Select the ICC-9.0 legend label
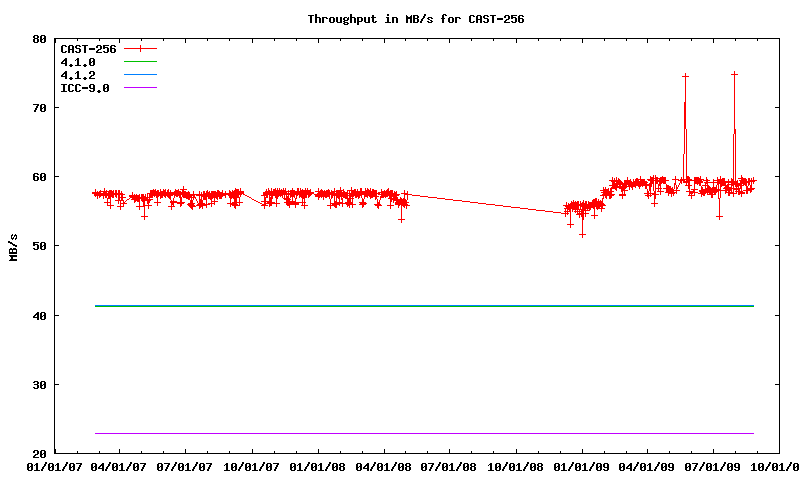 [85, 87]
